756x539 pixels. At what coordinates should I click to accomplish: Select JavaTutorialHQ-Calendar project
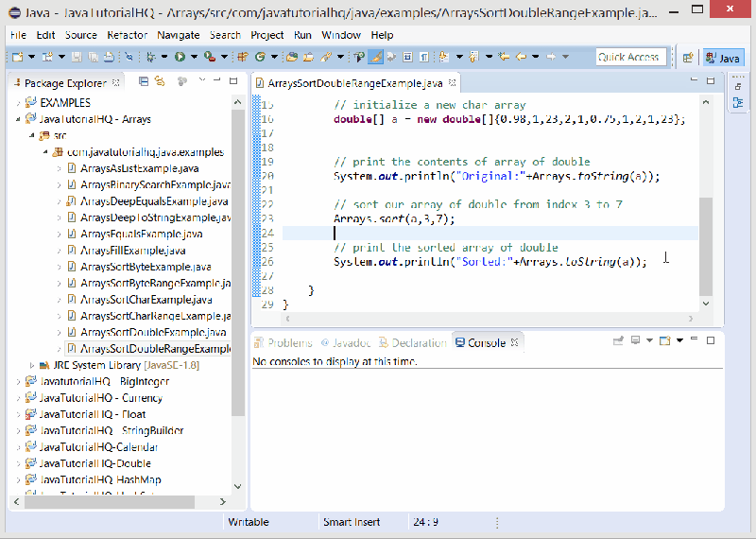click(x=98, y=447)
